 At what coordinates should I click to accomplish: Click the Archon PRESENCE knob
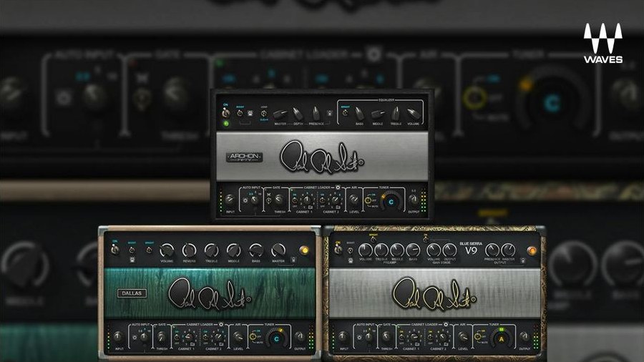pos(316,114)
